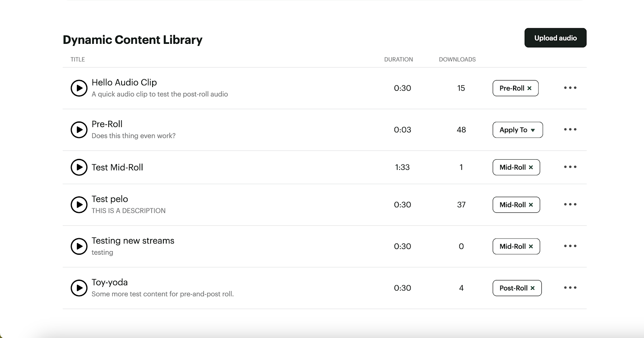Viewport: 644px width, 338px height.
Task: Remove Post-Roll tag from Toy-yoda
Action: point(533,288)
